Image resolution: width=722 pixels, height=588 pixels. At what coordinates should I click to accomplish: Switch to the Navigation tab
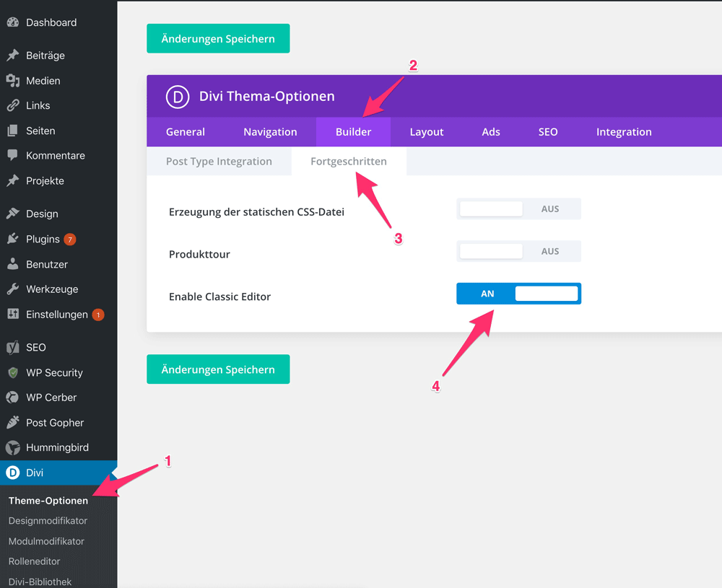click(x=270, y=132)
